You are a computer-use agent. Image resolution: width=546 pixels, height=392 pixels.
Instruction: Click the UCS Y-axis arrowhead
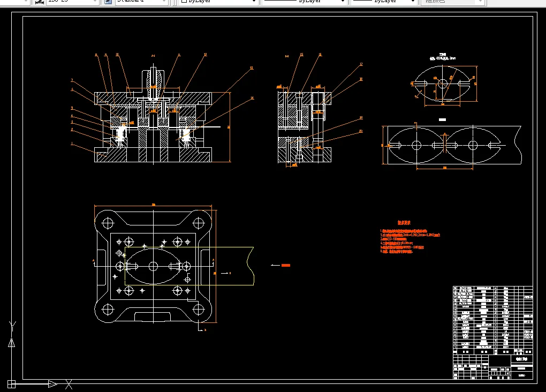(x=11, y=343)
